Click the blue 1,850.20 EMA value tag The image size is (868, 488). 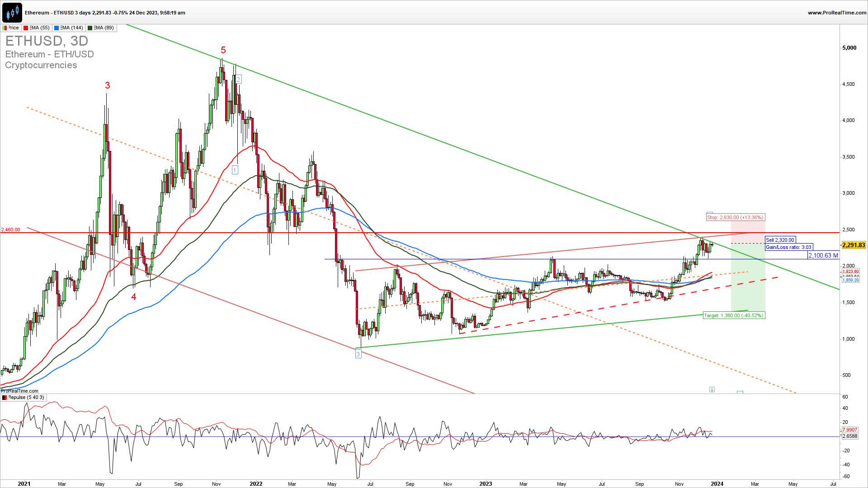850,280
